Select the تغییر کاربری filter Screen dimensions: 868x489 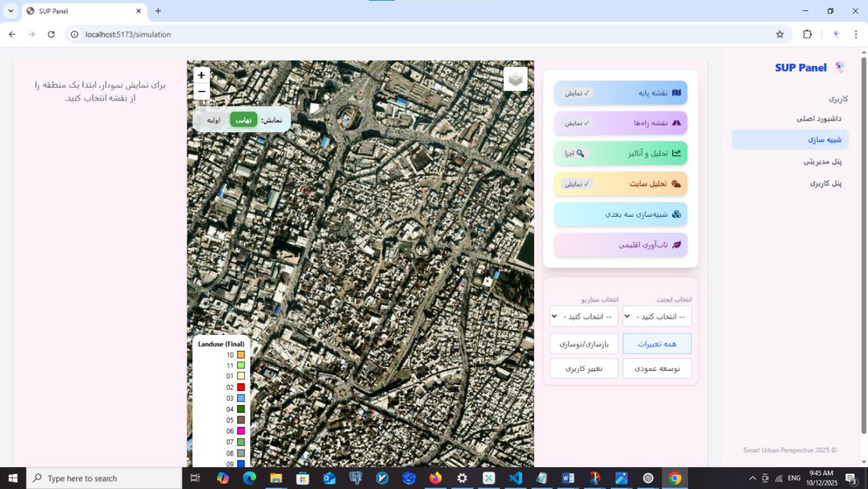click(x=584, y=368)
